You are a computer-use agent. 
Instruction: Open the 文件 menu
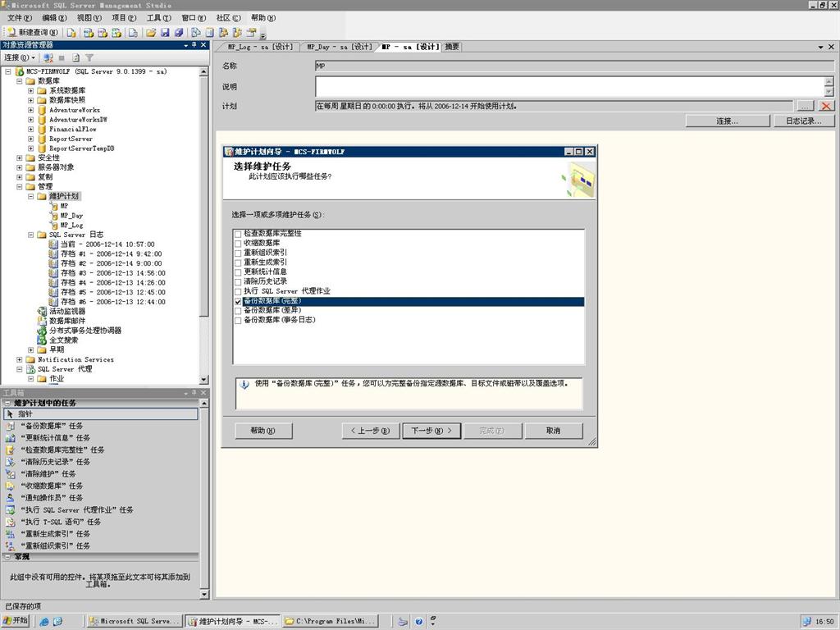pos(20,18)
